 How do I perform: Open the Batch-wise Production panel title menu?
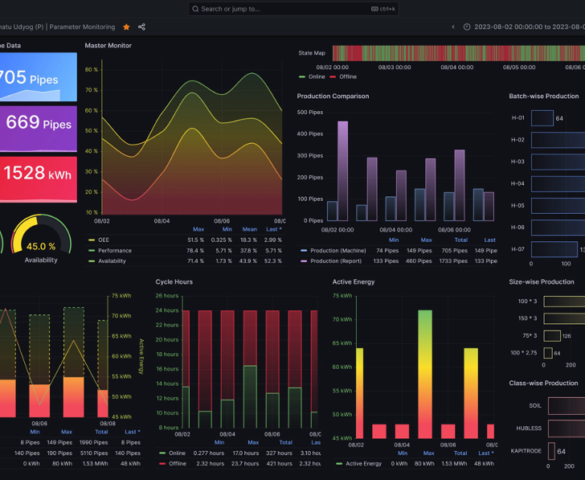(x=544, y=96)
